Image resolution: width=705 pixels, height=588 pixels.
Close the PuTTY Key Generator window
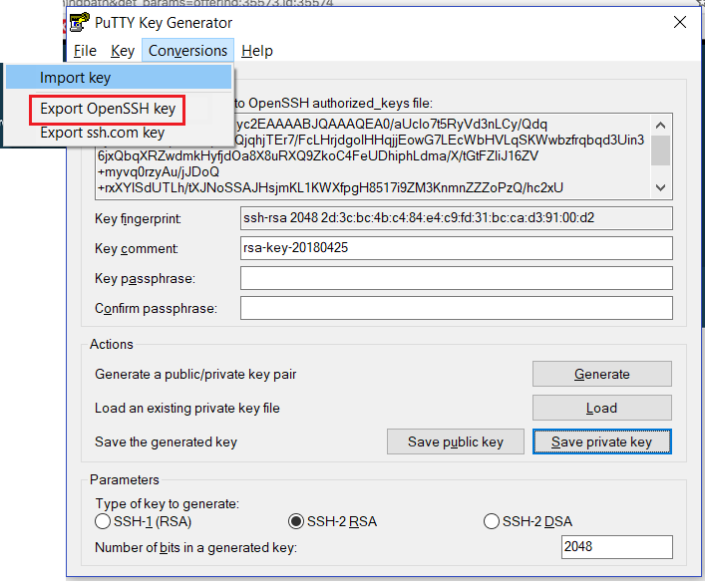pyautogui.click(x=680, y=22)
